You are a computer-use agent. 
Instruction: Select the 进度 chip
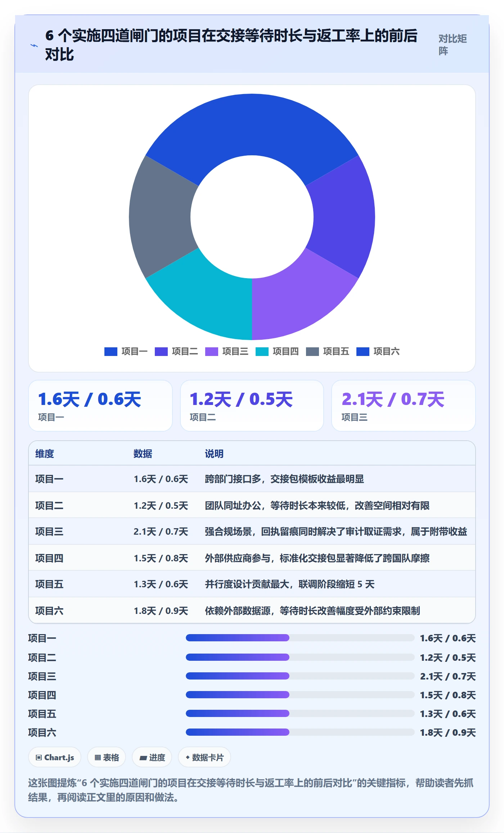152,757
